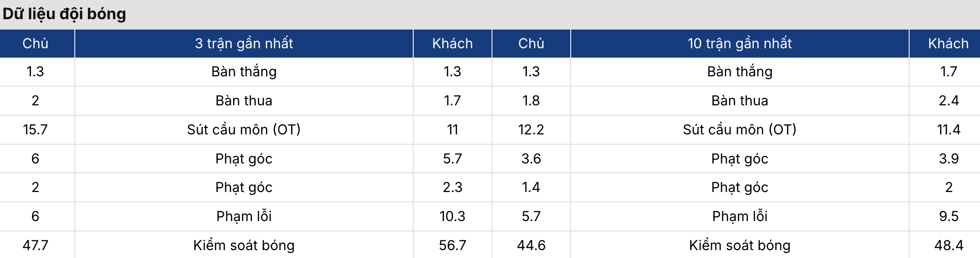The image size is (980, 258).
Task: Click the 48.4 ball possession value
Action: tap(949, 245)
